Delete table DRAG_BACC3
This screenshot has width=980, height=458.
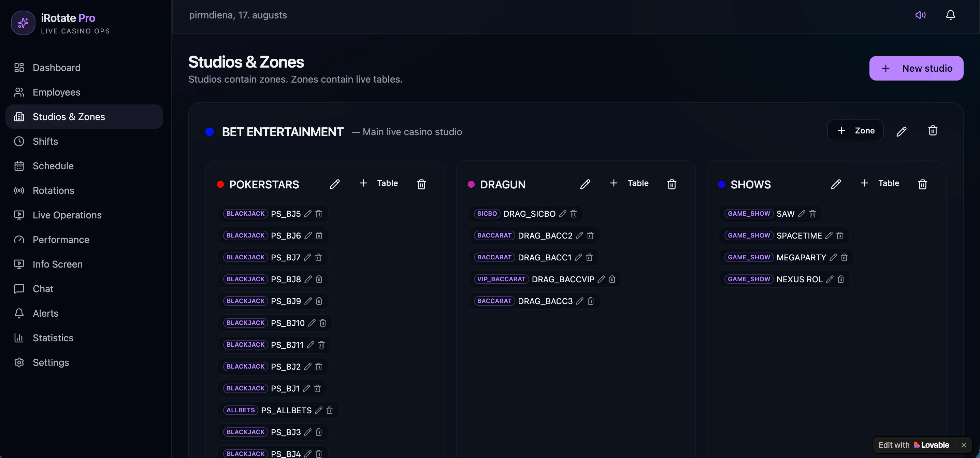coord(591,301)
